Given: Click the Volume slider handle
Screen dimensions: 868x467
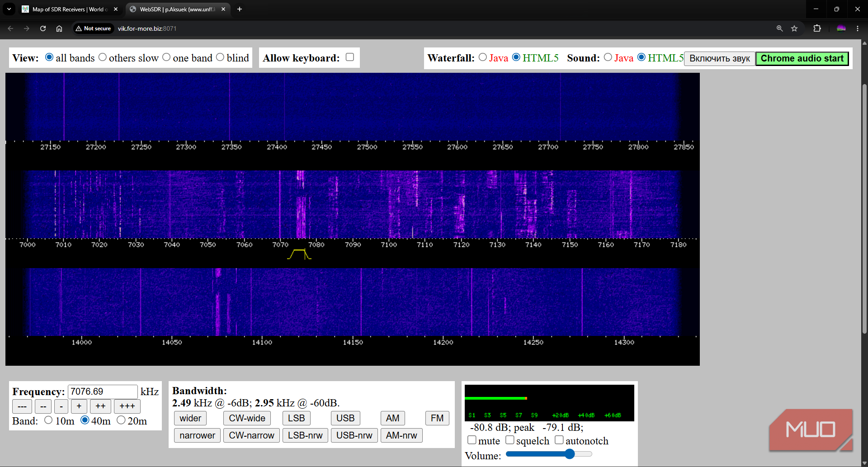Looking at the screenshot, I should (x=570, y=454).
